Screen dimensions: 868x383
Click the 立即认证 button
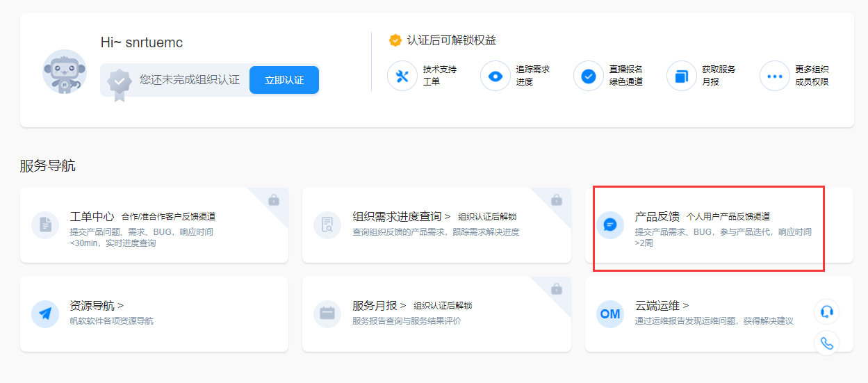click(x=284, y=80)
